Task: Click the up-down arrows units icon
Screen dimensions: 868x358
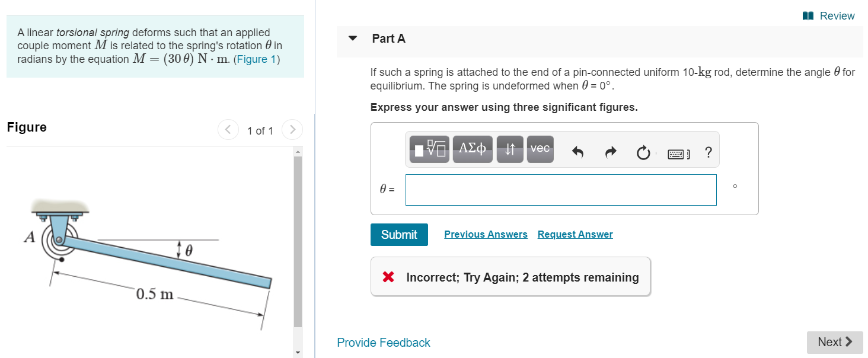Action: tap(510, 149)
